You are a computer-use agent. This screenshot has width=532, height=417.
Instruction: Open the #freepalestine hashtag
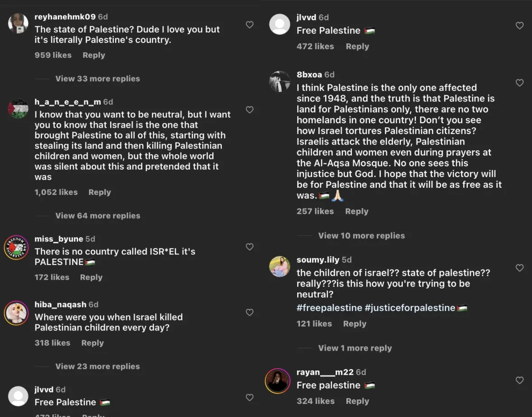pyautogui.click(x=329, y=308)
